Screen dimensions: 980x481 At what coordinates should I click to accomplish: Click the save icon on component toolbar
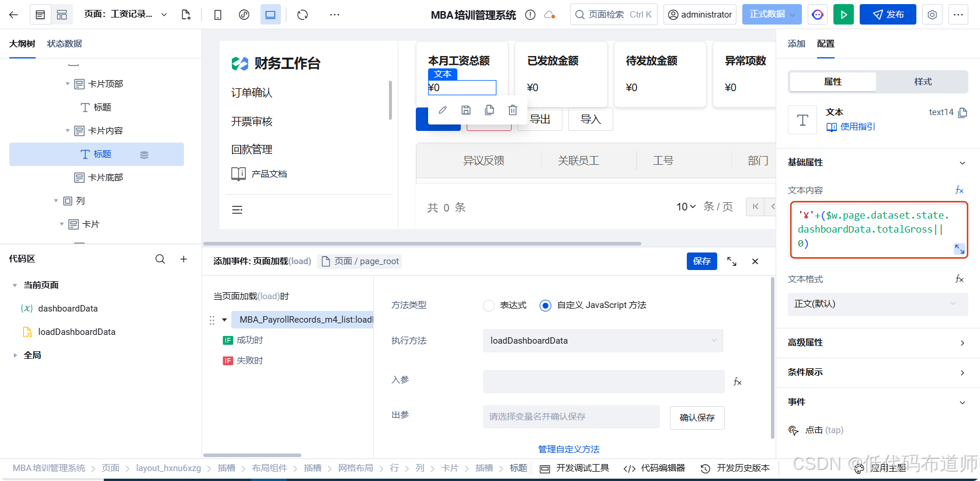466,110
